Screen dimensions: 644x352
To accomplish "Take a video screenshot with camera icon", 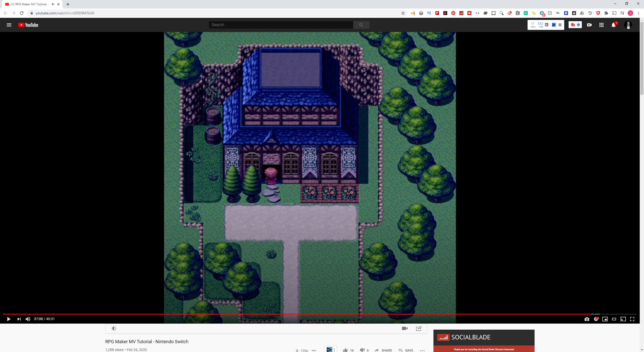I will click(x=587, y=319).
